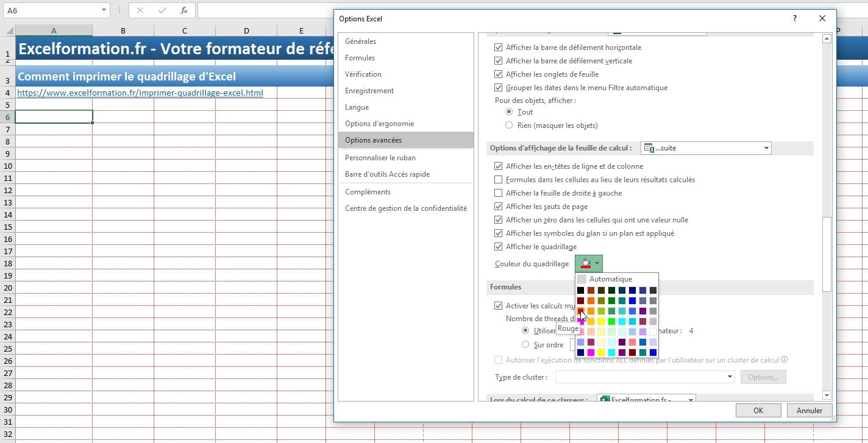Screen dimensions: 868x443
Task: Toggle Afficher la barre de défilement verticale
Action: click(x=498, y=61)
